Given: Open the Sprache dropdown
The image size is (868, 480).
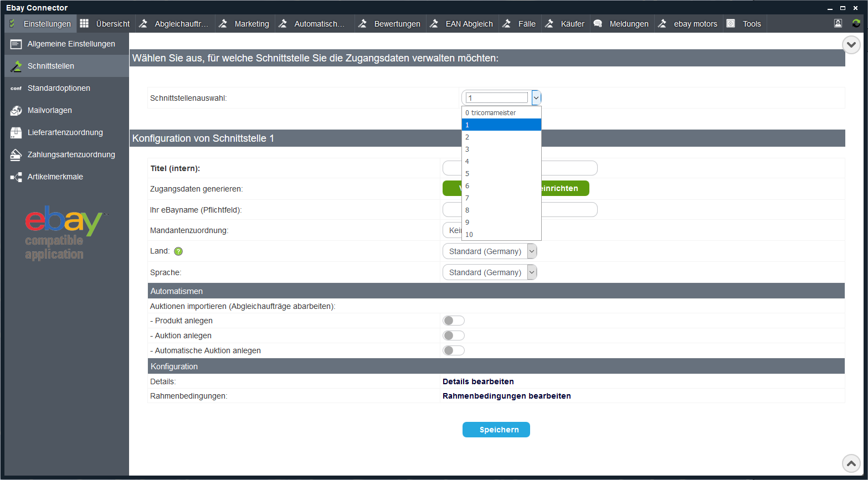Looking at the screenshot, I should tap(489, 272).
